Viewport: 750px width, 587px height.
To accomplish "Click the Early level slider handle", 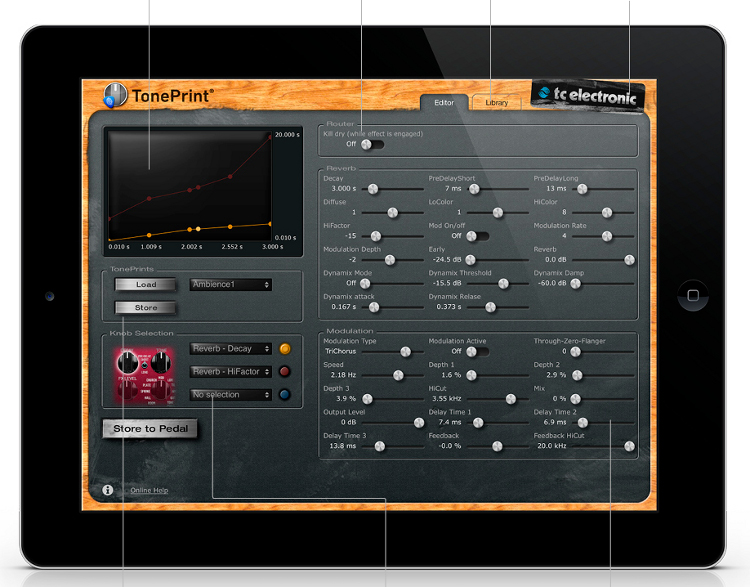I will pyautogui.click(x=471, y=260).
